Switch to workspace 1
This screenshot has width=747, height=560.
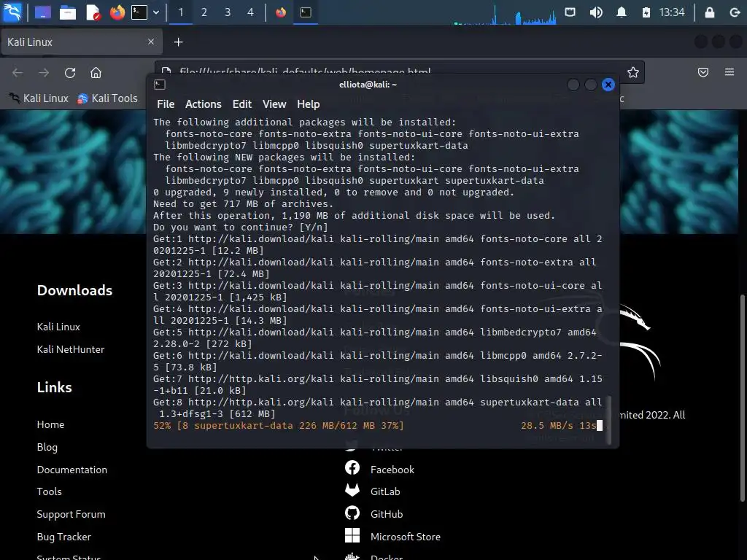click(181, 12)
